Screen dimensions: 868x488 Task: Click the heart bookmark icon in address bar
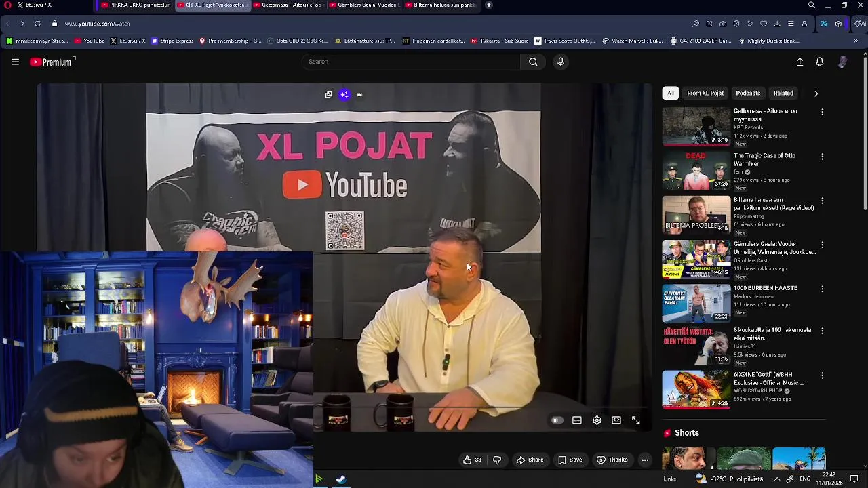764,24
